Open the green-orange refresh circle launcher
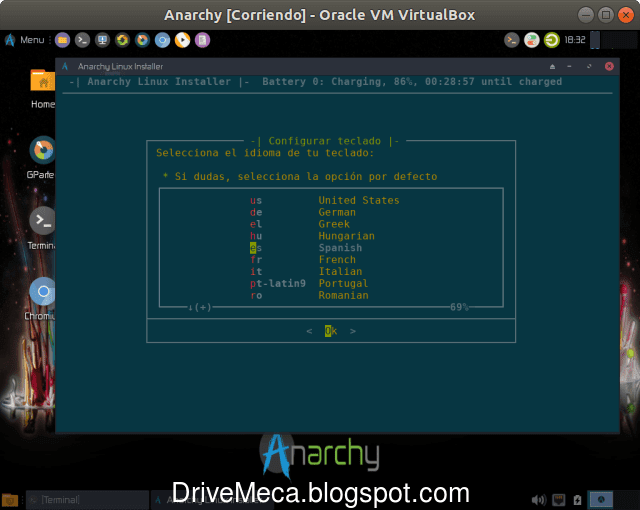This screenshot has width=640, height=510. pos(122,40)
